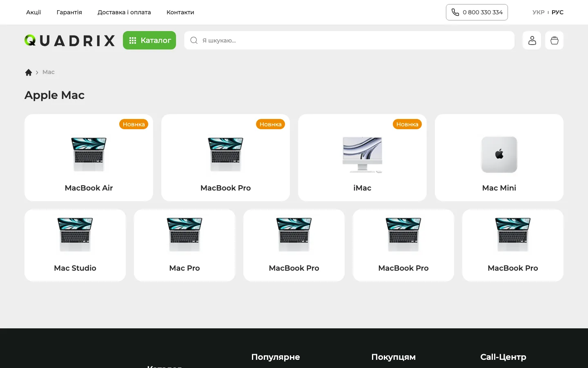588x368 pixels.
Task: Open the Mac Studio product image
Action: tap(75, 235)
